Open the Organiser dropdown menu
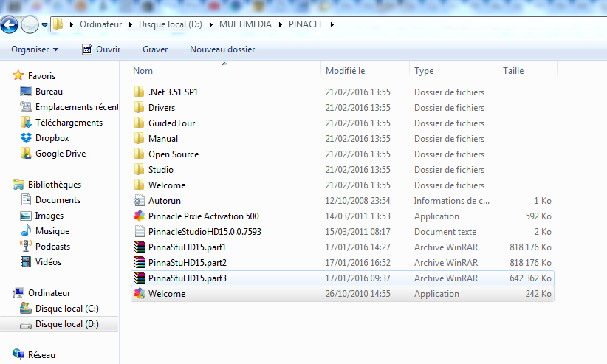Image resolution: width=607 pixels, height=364 pixels. click(35, 49)
